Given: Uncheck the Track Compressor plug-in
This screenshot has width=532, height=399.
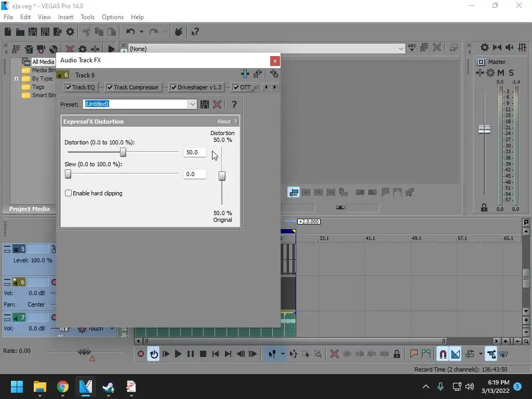Looking at the screenshot, I should [x=110, y=87].
